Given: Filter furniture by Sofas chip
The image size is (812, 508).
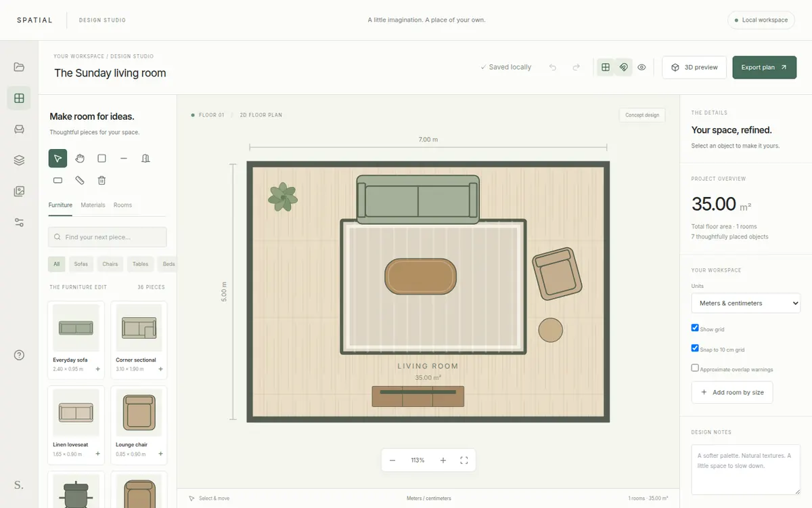Looking at the screenshot, I should (x=81, y=264).
